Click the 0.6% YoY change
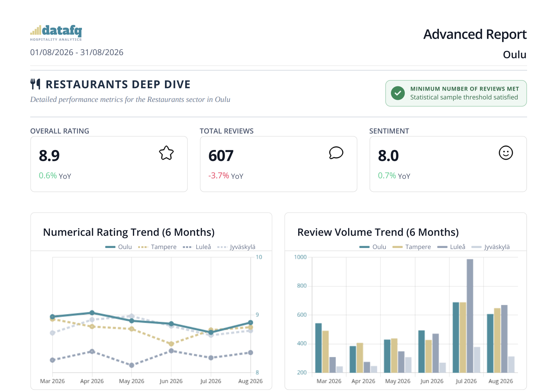The height and width of the screenshot is (392, 557). [x=55, y=176]
